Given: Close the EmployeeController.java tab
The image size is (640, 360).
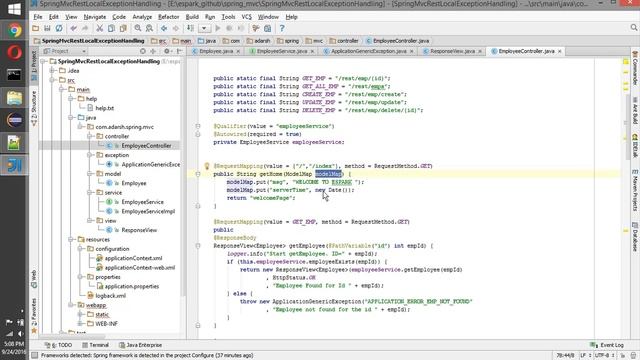Looking at the screenshot, I should 560,51.
